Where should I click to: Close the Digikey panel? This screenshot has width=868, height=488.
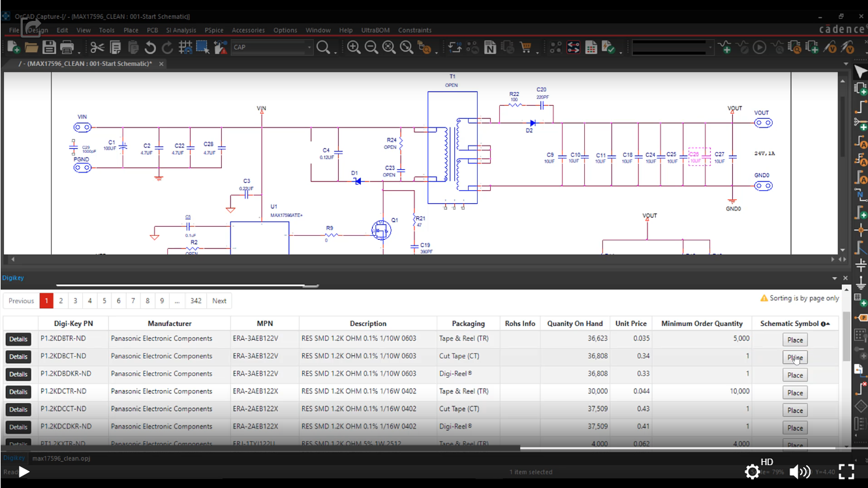pyautogui.click(x=846, y=278)
